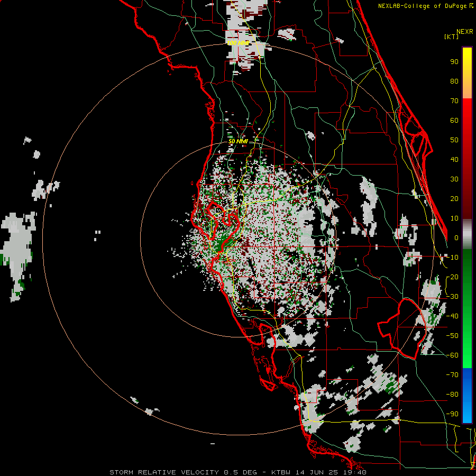Select the 30 value on the velocity scale

[454, 179]
